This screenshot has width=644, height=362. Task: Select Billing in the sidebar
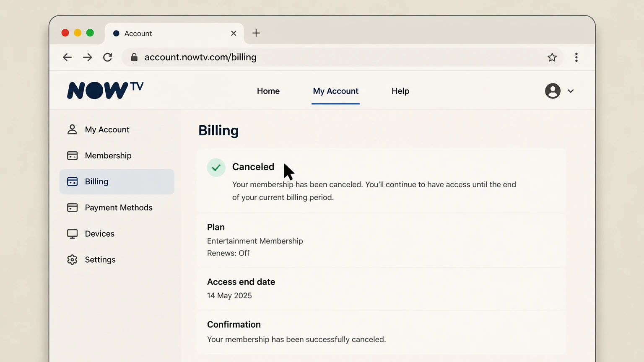tap(117, 181)
